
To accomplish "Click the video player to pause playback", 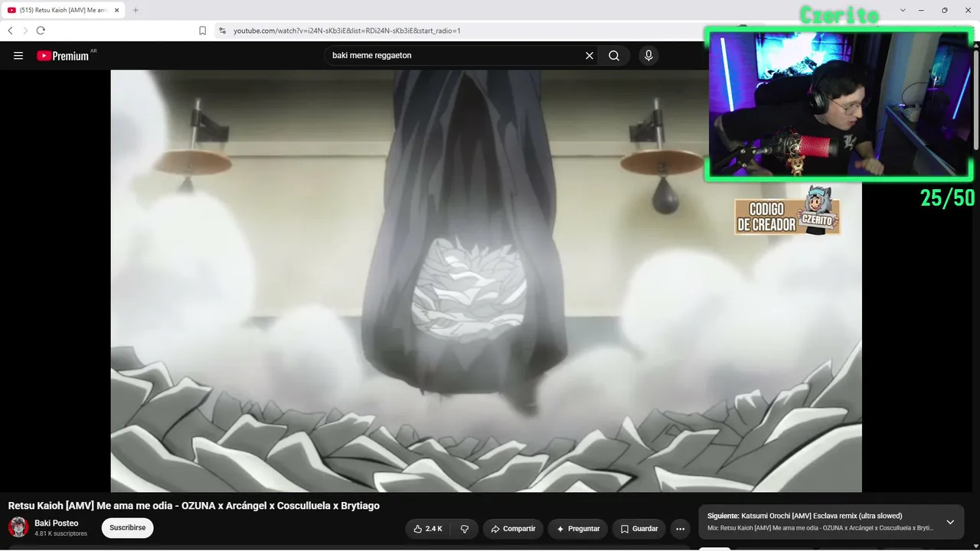I will (486, 281).
